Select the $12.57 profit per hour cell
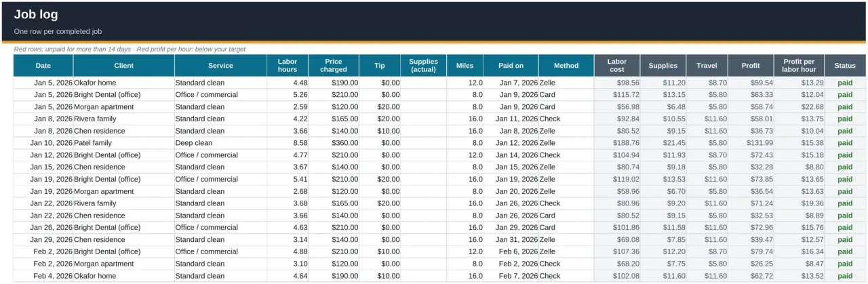The width and height of the screenshot is (868, 284). point(800,240)
